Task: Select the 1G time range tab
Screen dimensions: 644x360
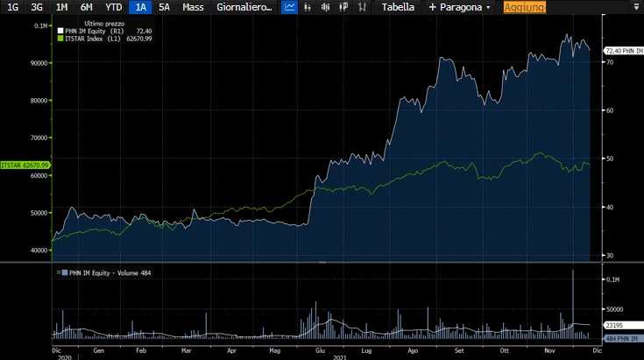Action: tap(13, 7)
